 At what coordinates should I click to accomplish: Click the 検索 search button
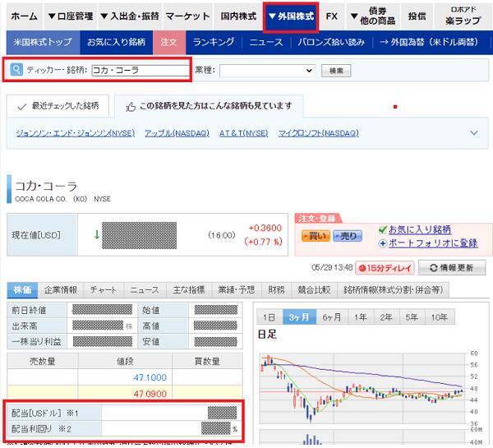pos(337,72)
